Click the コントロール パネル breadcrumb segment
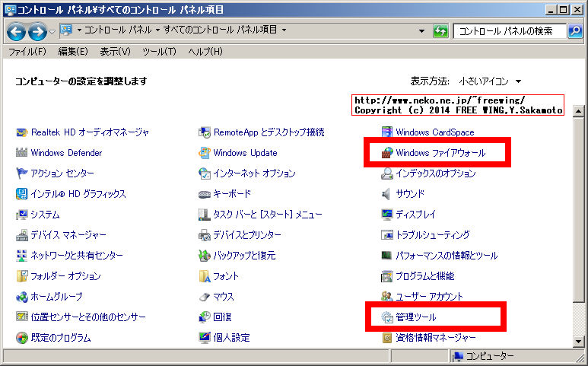Screen dimensions: 588x366 pyautogui.click(x=118, y=30)
